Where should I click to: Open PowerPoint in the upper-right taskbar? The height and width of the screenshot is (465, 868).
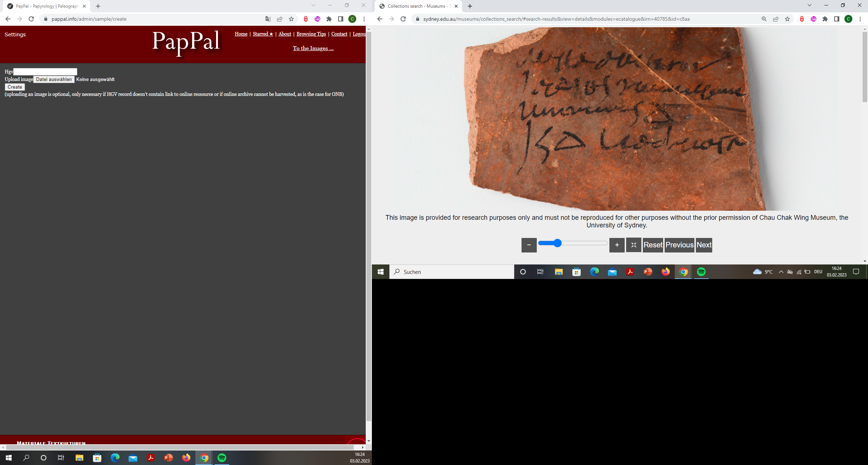click(x=648, y=272)
